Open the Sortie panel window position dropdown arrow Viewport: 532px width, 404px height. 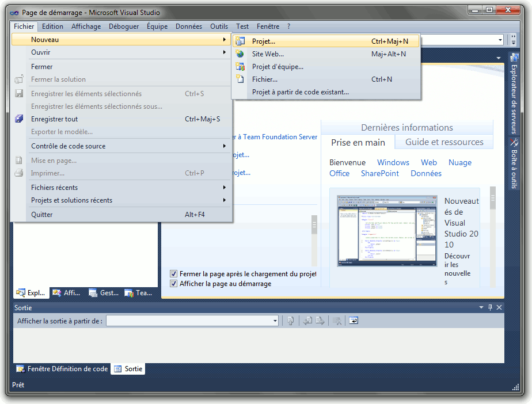(481, 307)
